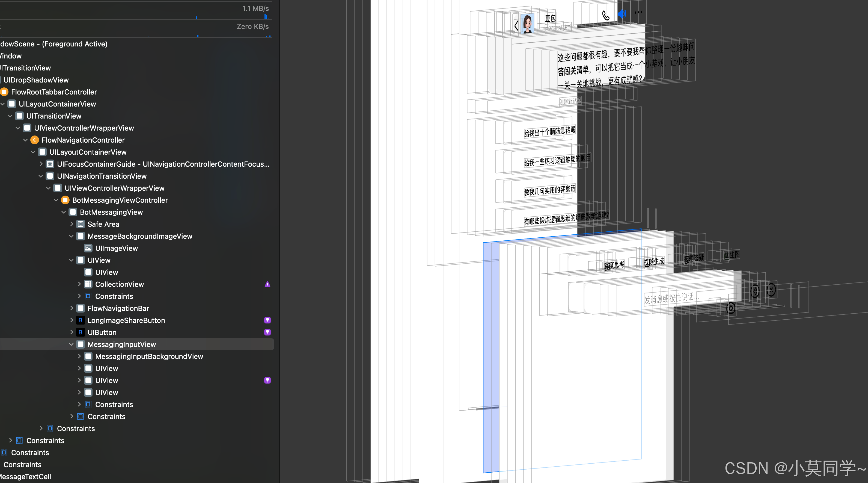Click the blue highlighted layer in 3D view

point(491,354)
